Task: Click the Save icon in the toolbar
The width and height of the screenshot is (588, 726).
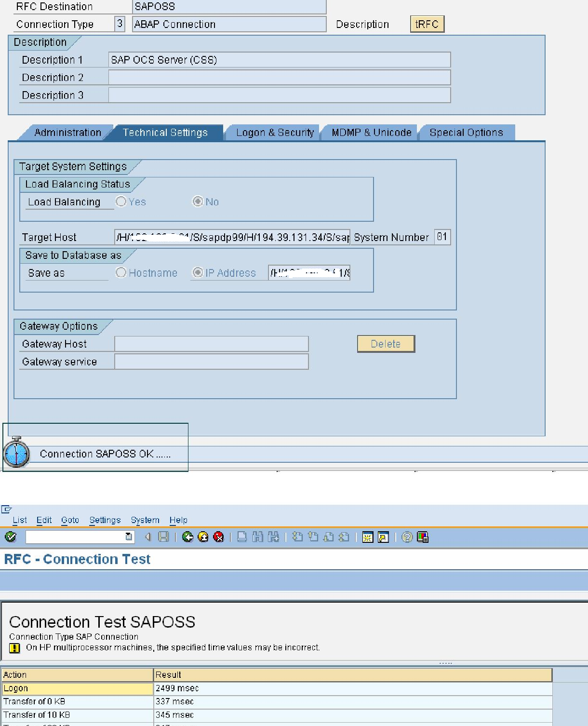Action: (x=163, y=537)
